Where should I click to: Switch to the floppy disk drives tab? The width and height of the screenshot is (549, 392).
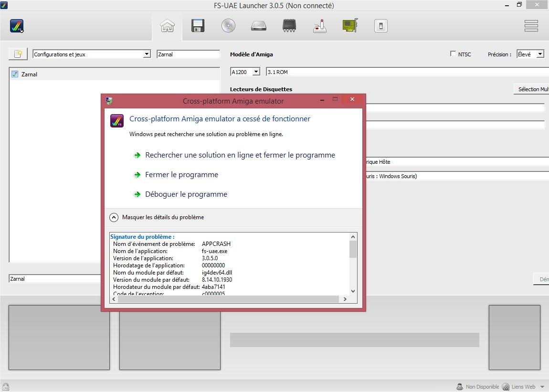(198, 26)
